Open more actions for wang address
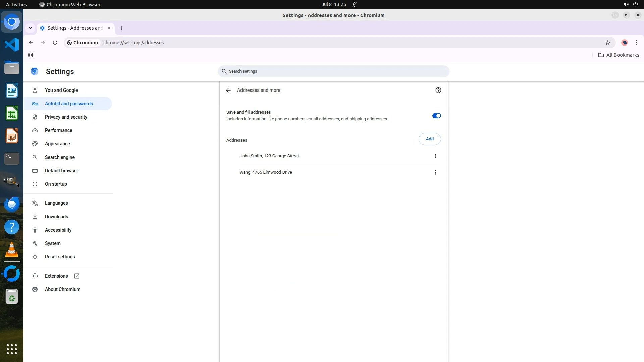This screenshot has width=644, height=362. 435,172
